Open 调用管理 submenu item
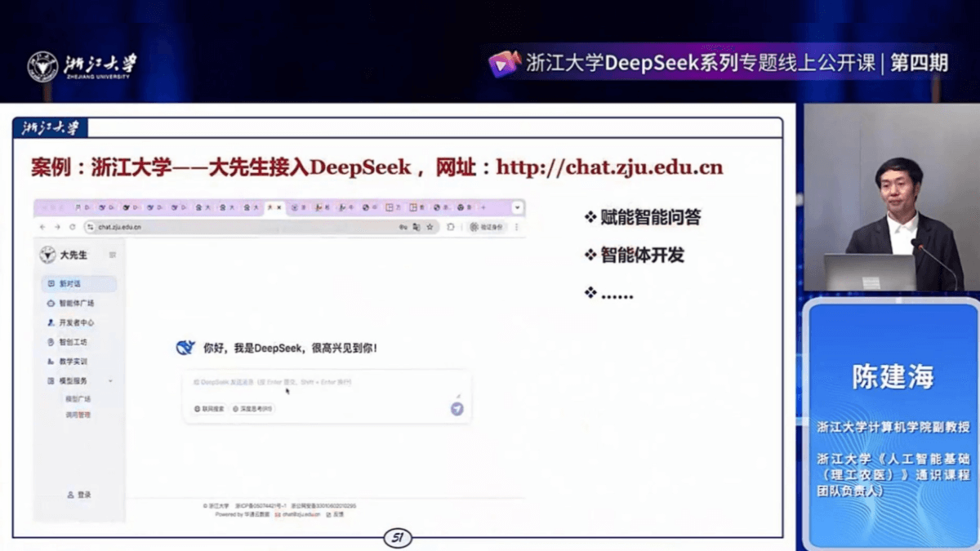This screenshot has width=980, height=551. point(78,415)
